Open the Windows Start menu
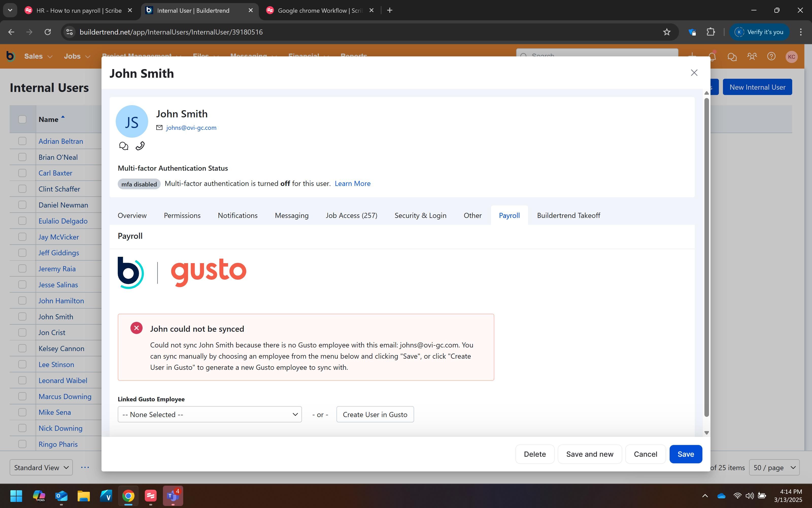 (x=16, y=496)
